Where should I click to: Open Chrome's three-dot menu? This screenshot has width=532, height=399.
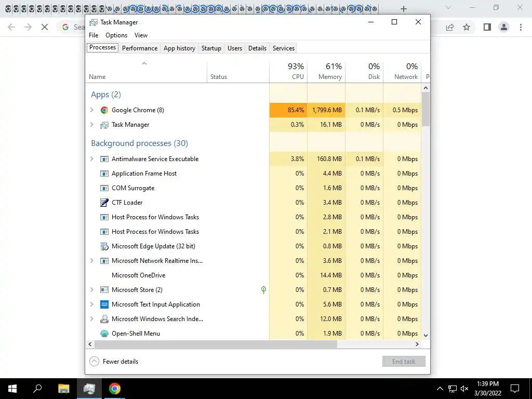521,27
